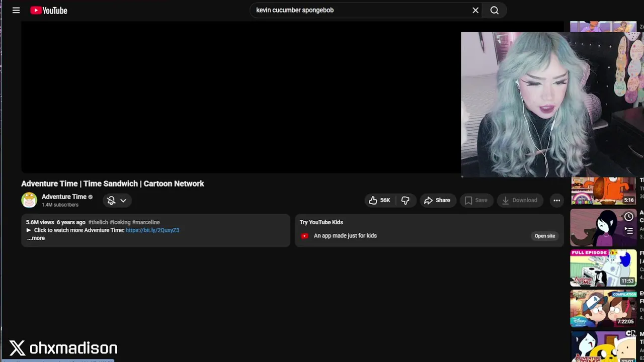Click the '1.4M subscribers' text
This screenshot has width=644, height=362.
coord(60,205)
